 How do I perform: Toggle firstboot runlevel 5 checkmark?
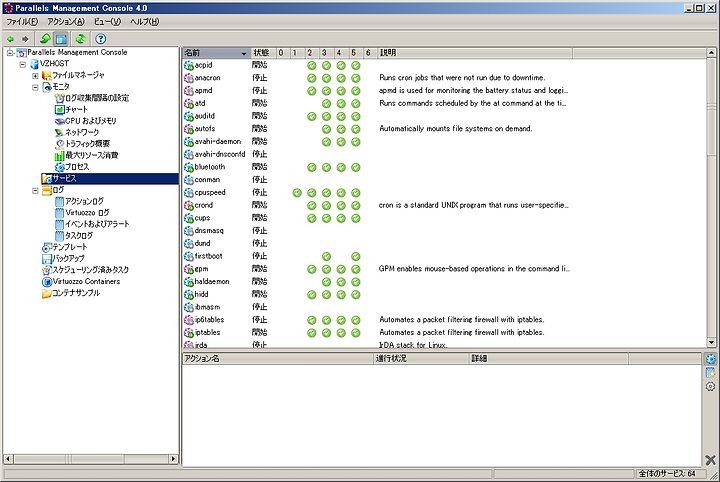[355, 256]
